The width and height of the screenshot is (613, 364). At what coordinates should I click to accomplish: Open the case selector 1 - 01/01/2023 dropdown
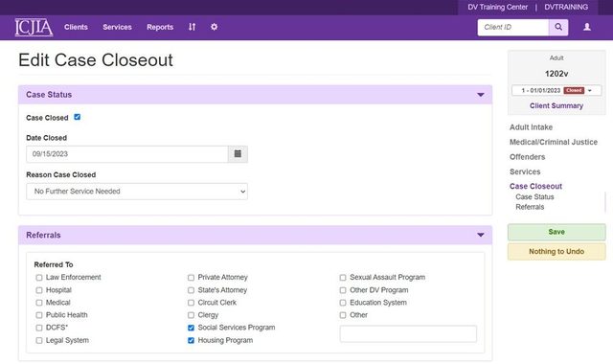556,90
